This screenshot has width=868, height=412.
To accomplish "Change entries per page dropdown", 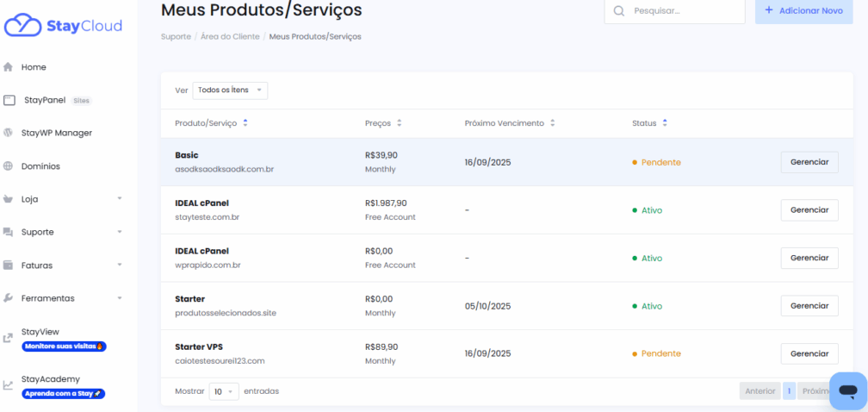I will pyautogui.click(x=224, y=391).
